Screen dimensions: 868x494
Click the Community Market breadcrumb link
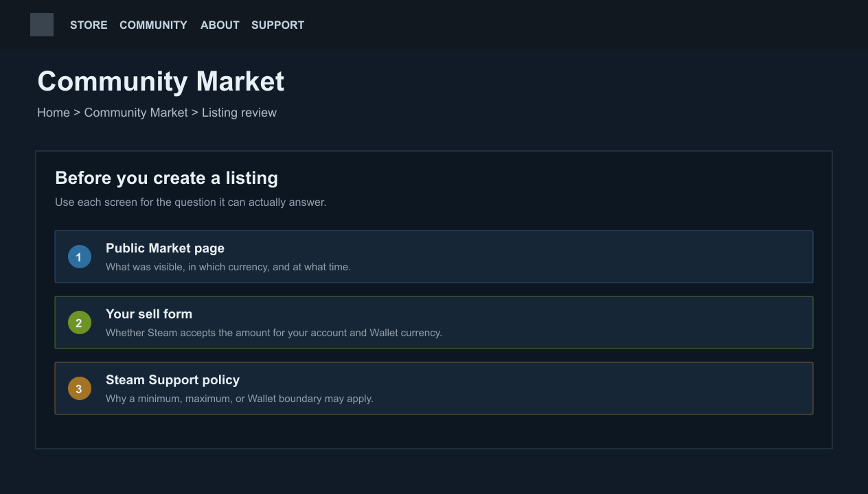coord(136,113)
